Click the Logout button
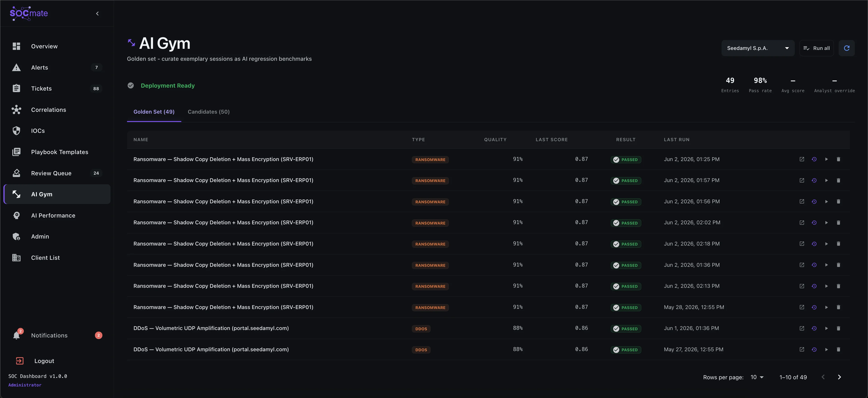This screenshot has height=398, width=868. pyautogui.click(x=35, y=361)
